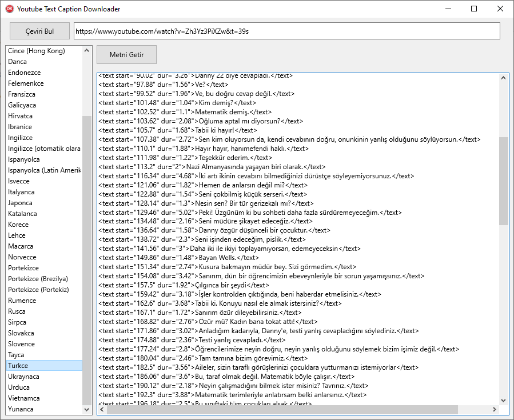The height and width of the screenshot is (420, 514).
Task: Select Korece language entry
Action: [44, 225]
